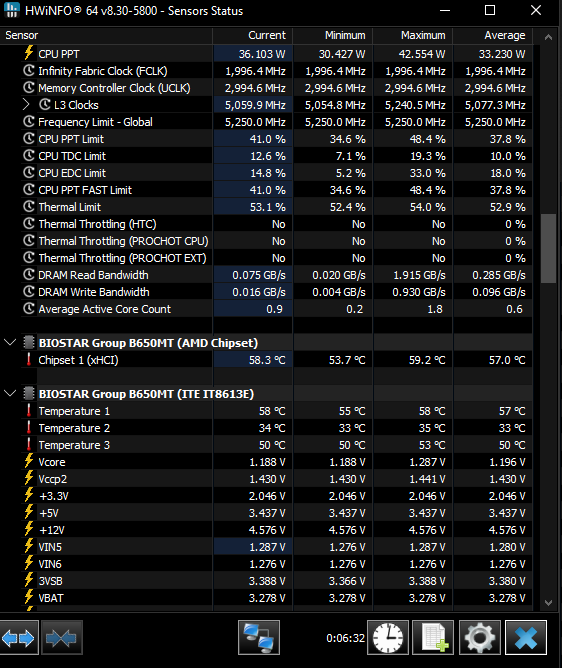The image size is (562, 668).
Task: Select the Vcore voltage row
Action: coord(266,462)
